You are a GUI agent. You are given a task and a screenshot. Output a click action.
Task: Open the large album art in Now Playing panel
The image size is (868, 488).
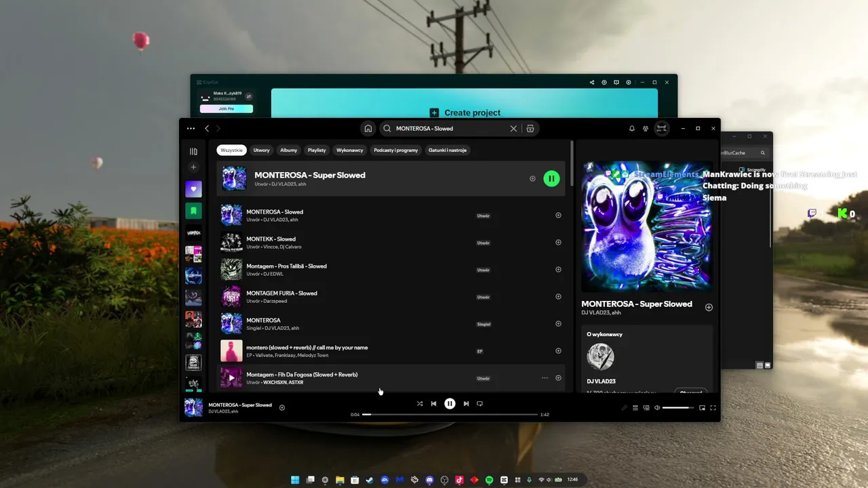pos(647,226)
